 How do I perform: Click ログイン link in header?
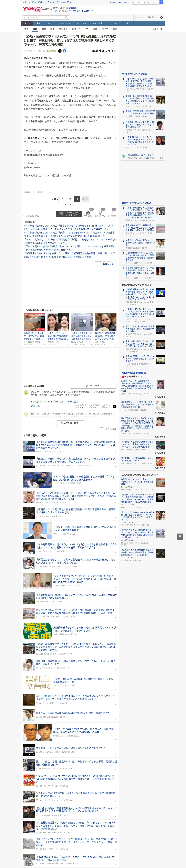click(x=57, y=11)
